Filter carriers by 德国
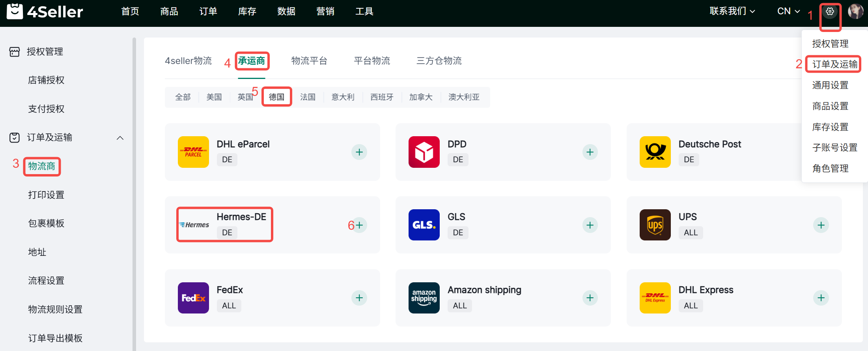This screenshot has width=868, height=351. click(276, 97)
